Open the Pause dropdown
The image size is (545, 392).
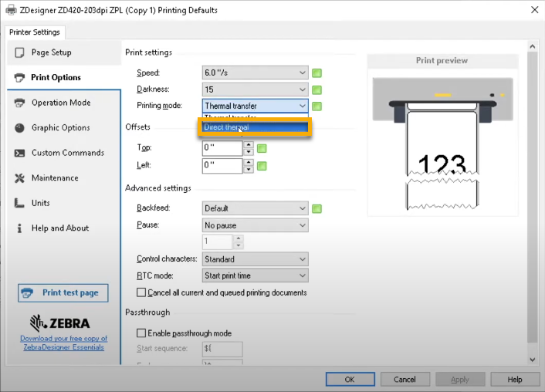click(255, 225)
